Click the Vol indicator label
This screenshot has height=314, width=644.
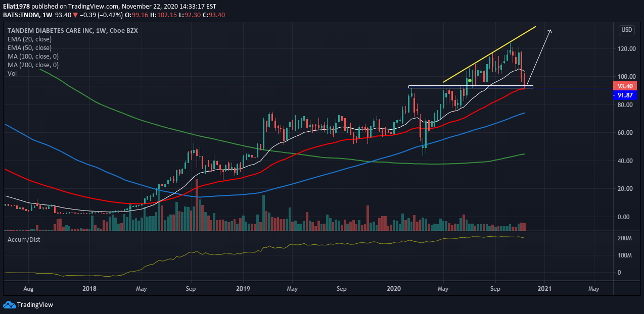(x=12, y=74)
